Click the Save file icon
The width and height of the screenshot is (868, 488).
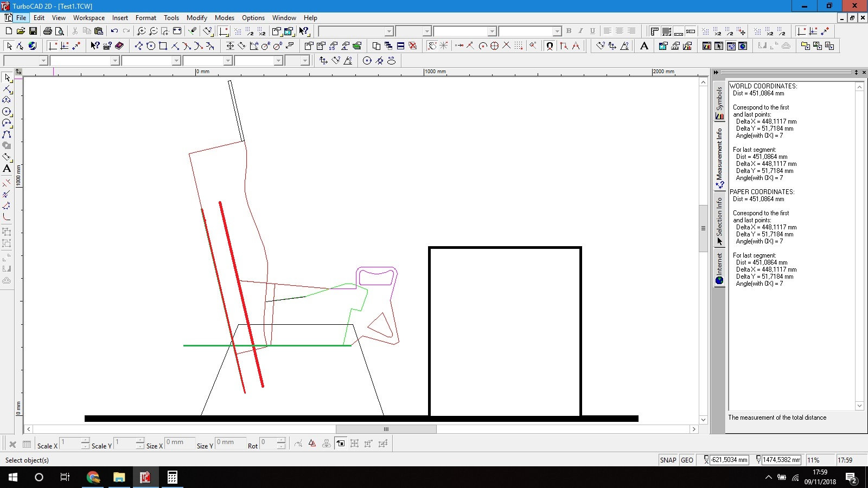point(33,31)
